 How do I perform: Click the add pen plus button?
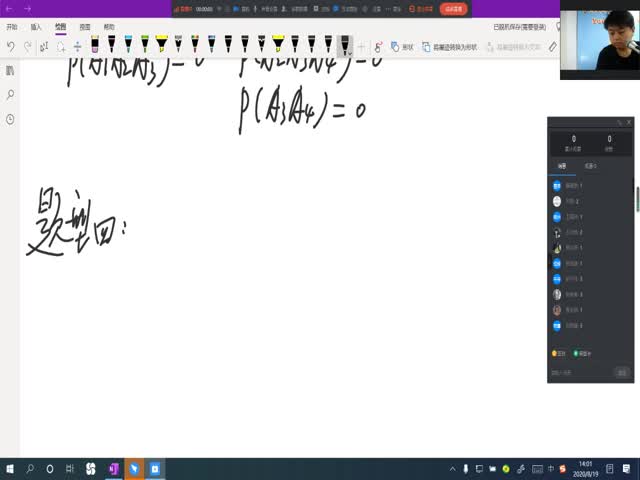pos(361,47)
